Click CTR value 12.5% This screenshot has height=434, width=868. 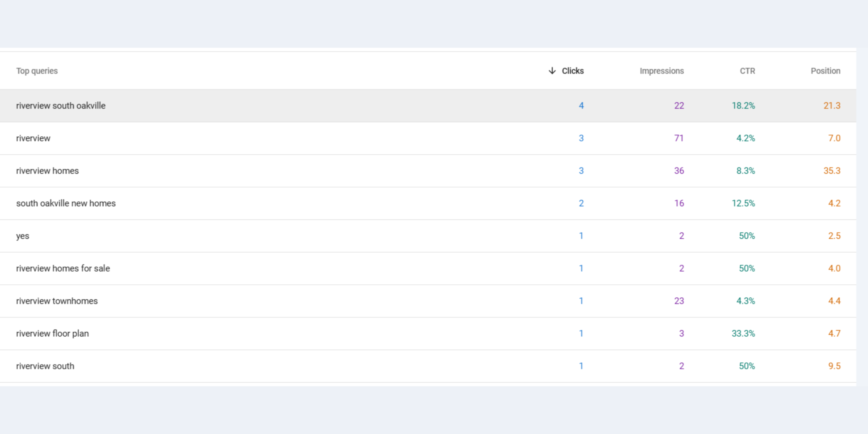click(x=743, y=203)
